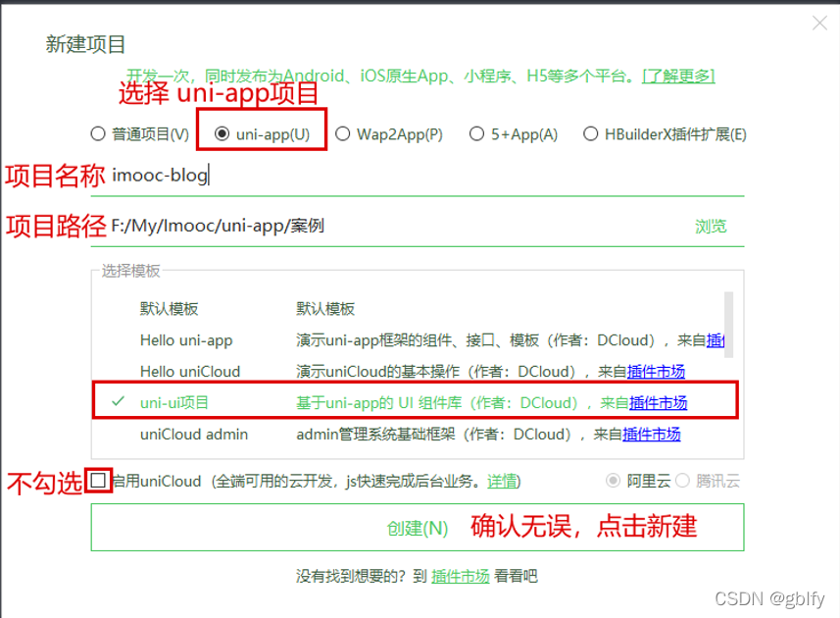Select the 5+App(A) project type

point(477,133)
